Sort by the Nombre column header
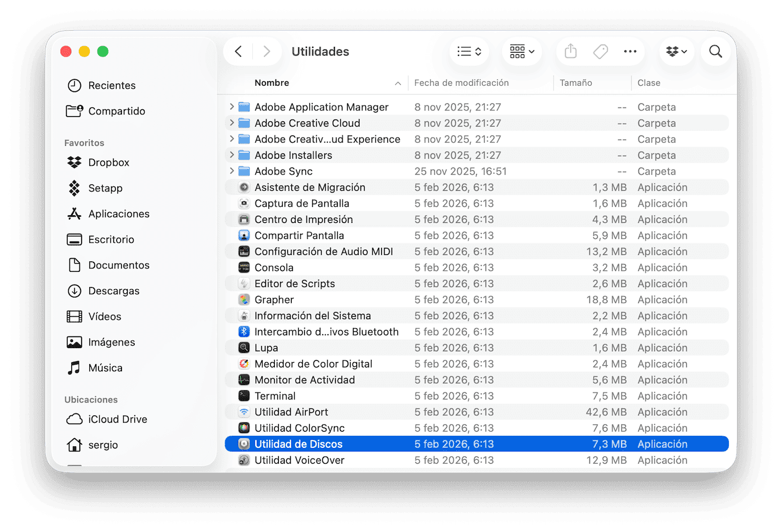Viewport: 782px width, 532px height. pos(272,83)
